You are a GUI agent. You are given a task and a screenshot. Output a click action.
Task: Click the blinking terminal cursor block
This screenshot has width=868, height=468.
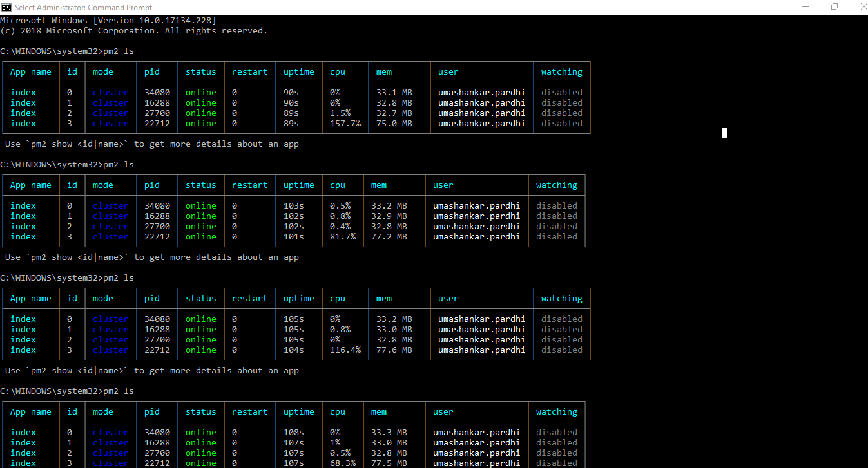723,133
